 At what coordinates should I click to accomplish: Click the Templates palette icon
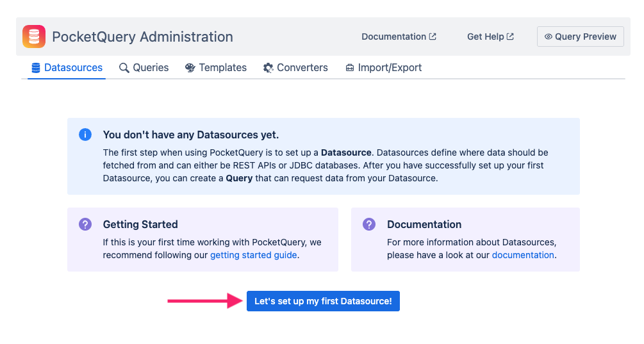coord(190,68)
